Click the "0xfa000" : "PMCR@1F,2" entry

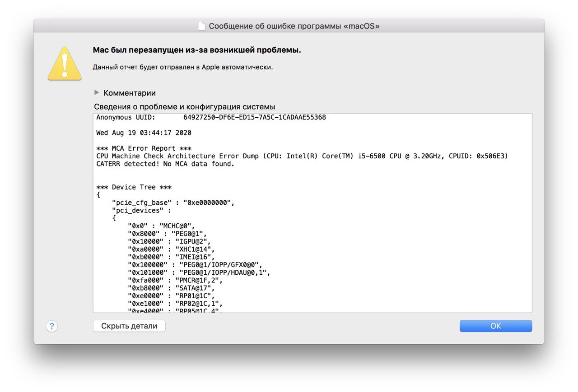(175, 281)
